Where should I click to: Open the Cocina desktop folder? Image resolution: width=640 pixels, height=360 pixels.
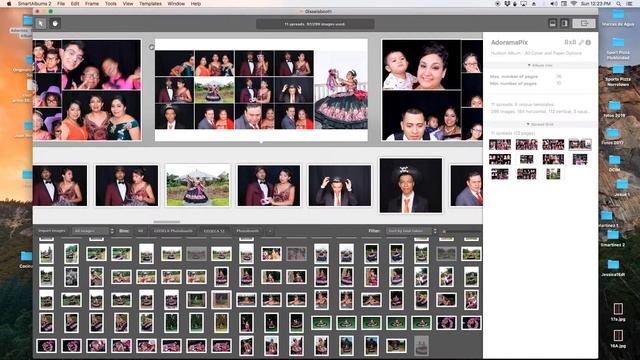pos(26,260)
